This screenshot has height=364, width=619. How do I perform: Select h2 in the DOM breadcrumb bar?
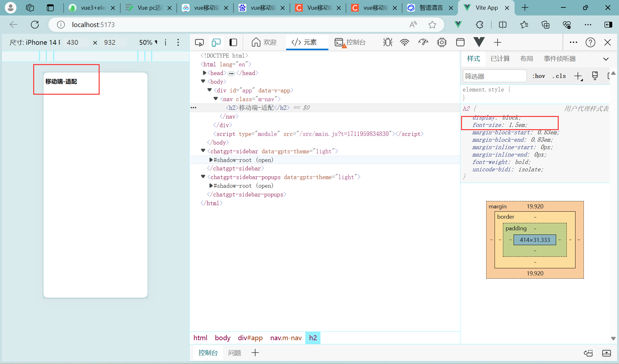[x=313, y=338]
